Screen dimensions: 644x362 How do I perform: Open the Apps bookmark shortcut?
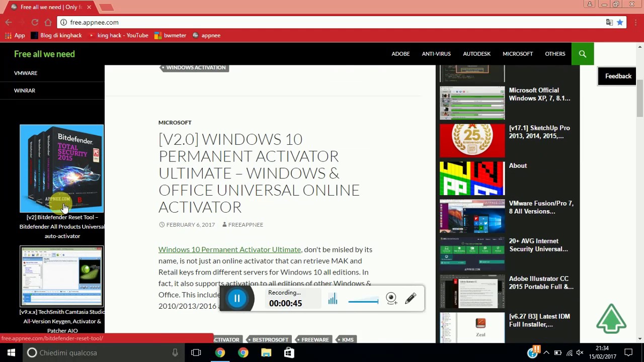(15, 35)
